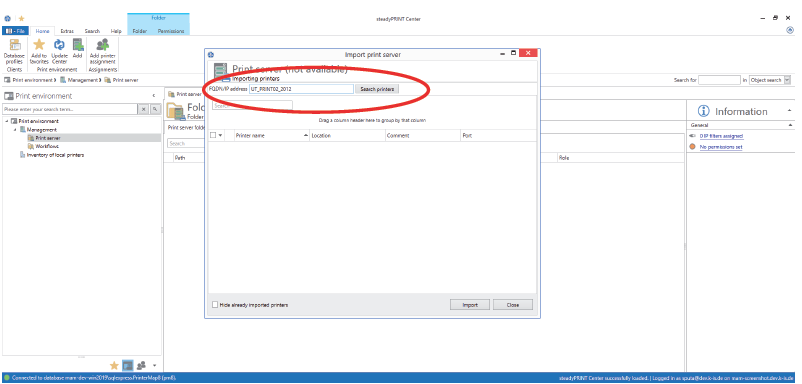Switch to the Home ribbon tab
The width and height of the screenshot is (802, 384).
(x=42, y=31)
